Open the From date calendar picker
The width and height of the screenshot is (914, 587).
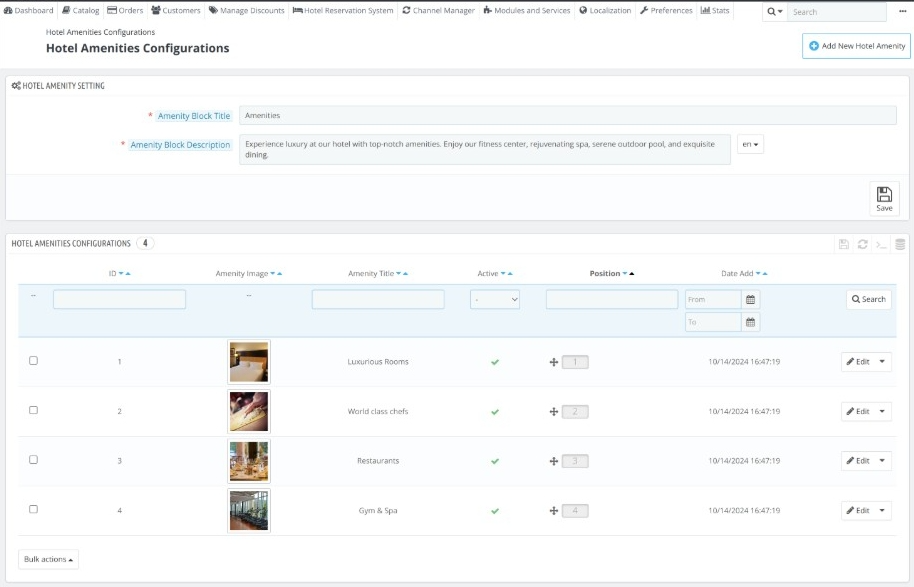coord(751,300)
